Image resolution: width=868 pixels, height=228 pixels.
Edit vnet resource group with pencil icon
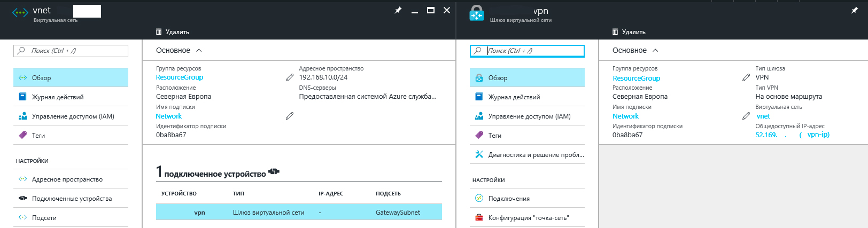coord(290,77)
